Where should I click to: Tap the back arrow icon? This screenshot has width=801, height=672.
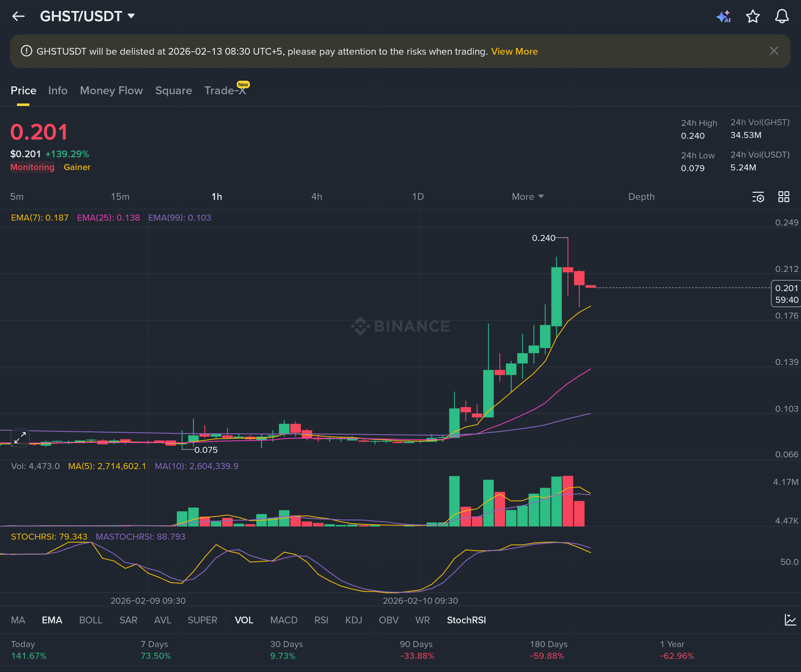18,17
